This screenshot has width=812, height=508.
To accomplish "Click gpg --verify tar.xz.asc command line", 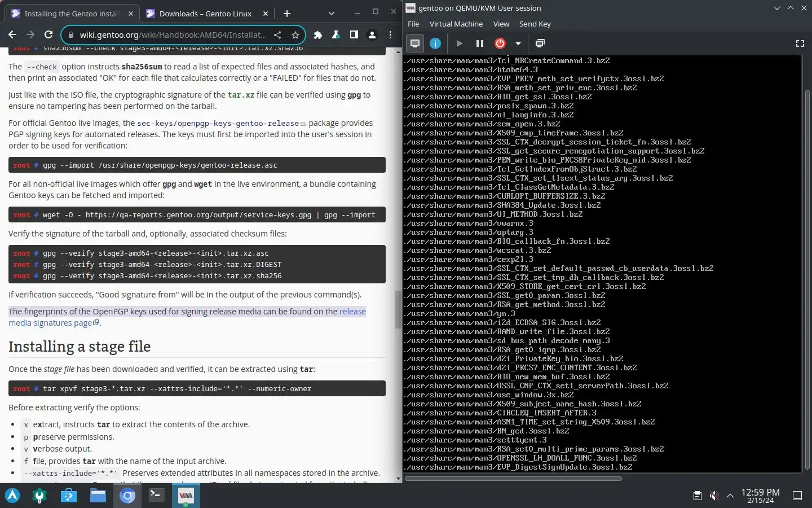I will (141, 253).
